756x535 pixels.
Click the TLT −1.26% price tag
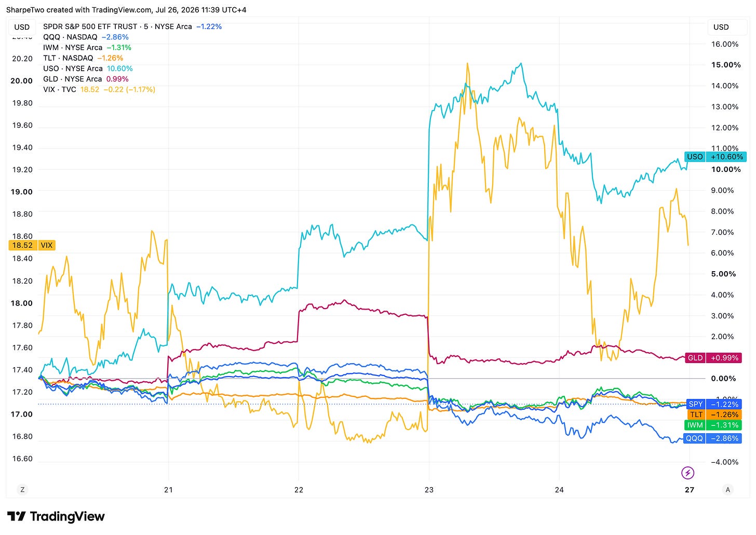coord(713,414)
